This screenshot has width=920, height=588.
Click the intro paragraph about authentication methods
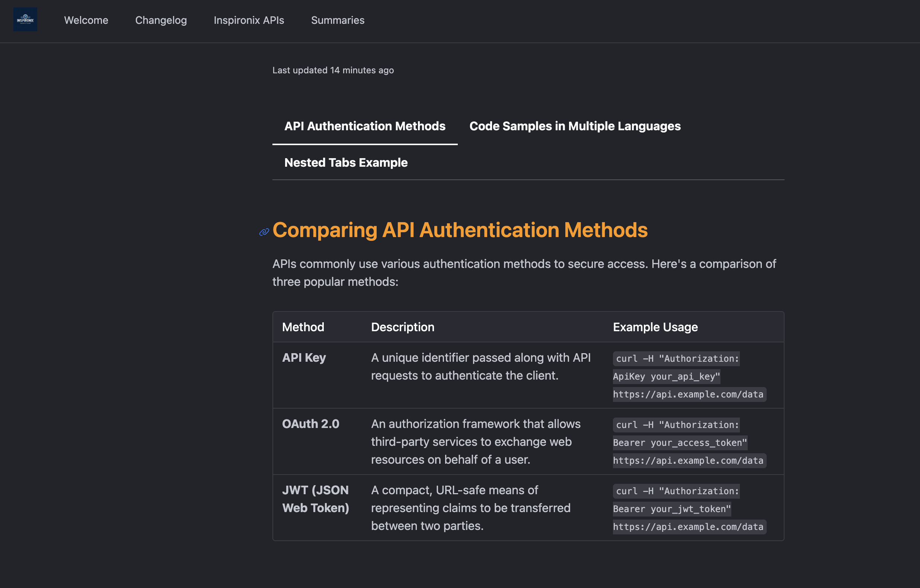point(524,272)
